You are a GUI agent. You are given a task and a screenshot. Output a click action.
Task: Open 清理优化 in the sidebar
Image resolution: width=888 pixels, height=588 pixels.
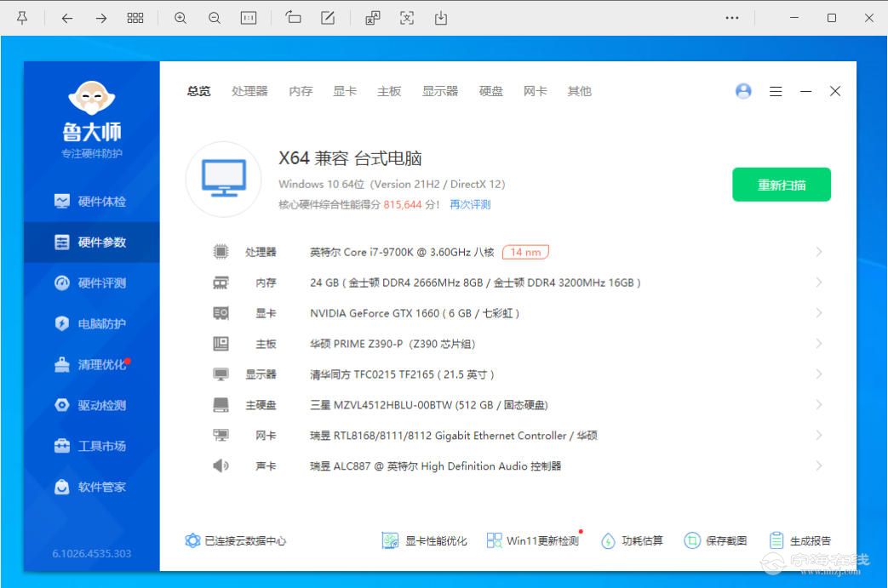pyautogui.click(x=91, y=365)
